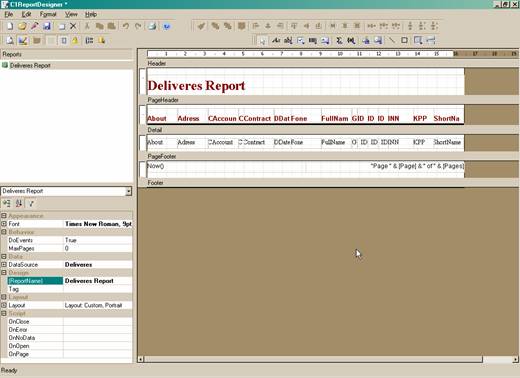Image resolution: width=520 pixels, height=378 pixels.
Task: Open the Format menu
Action: (x=48, y=14)
